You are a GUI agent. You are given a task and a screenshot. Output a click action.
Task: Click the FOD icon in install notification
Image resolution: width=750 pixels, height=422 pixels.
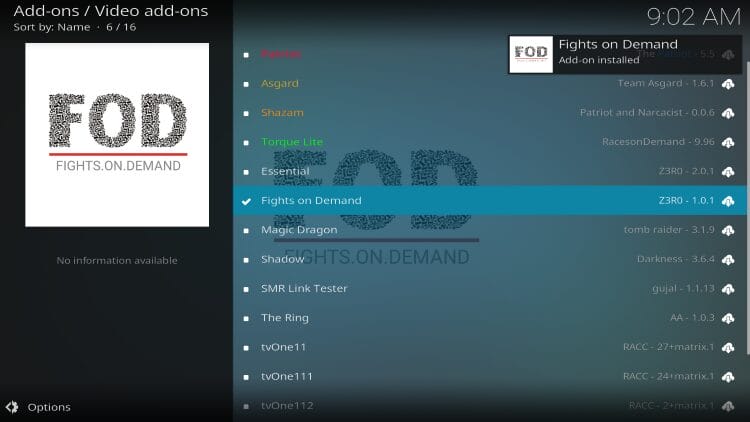[x=531, y=54]
